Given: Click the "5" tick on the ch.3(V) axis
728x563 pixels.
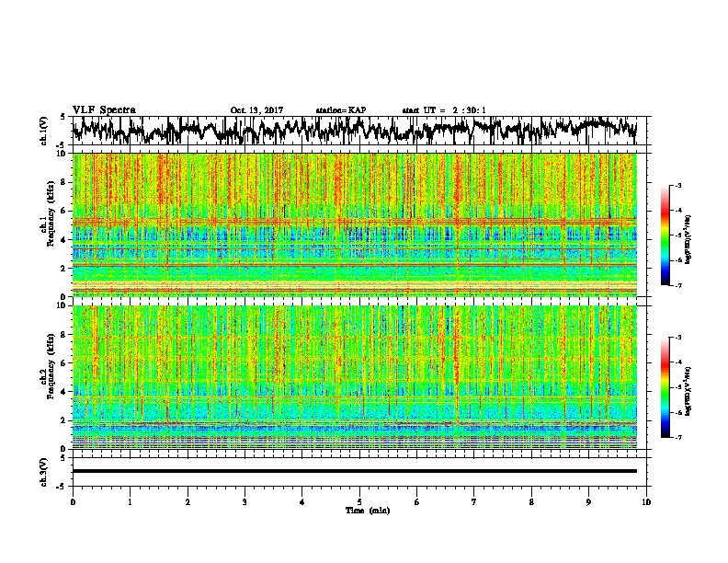Looking at the screenshot, I should (63, 457).
